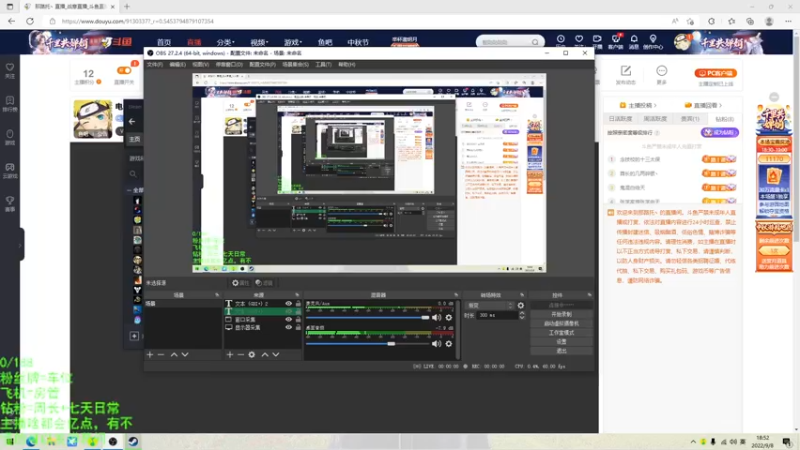Open Edge browser from Windows taskbar
This screenshot has height=450, width=800.
coord(31,442)
